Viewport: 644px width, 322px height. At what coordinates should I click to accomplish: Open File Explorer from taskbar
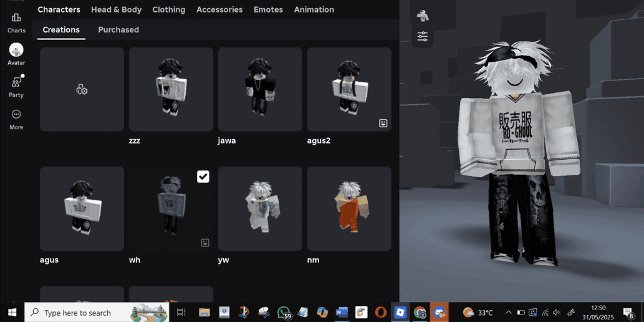(x=204, y=313)
